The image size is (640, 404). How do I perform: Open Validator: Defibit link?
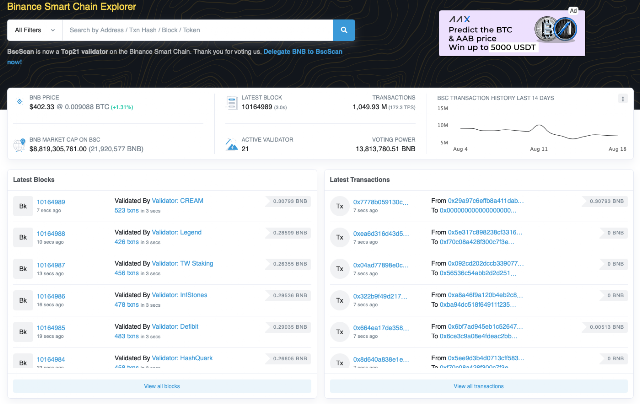tap(175, 326)
